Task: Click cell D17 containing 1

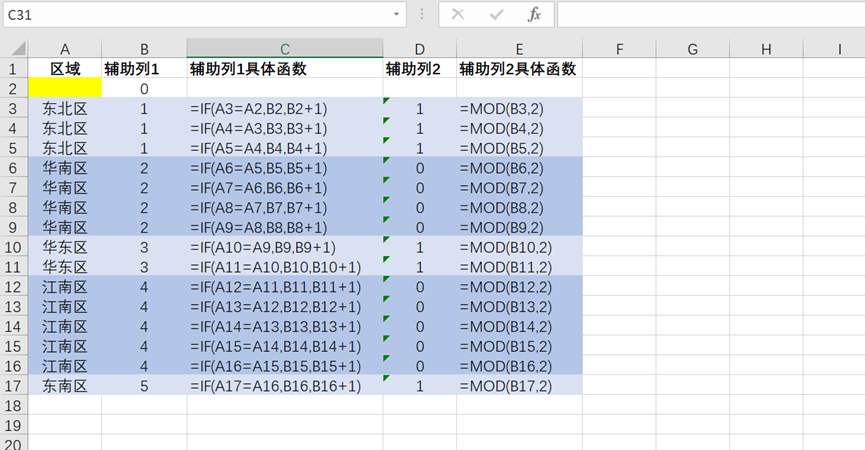Action: click(420, 385)
